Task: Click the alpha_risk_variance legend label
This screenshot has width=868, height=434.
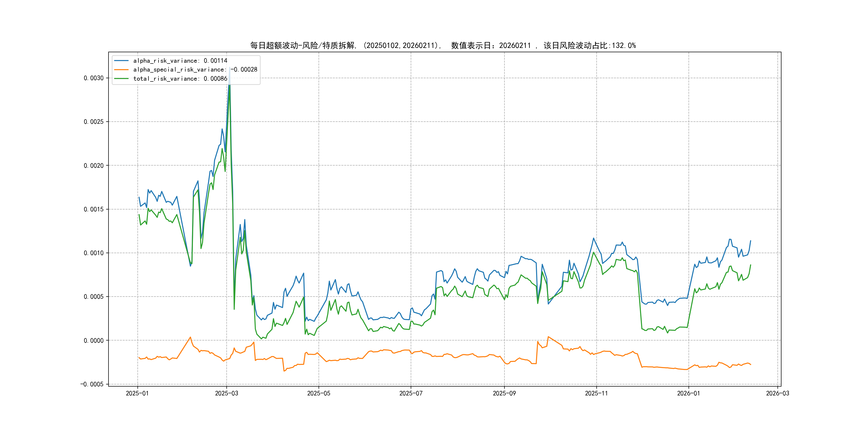Action: pos(180,61)
